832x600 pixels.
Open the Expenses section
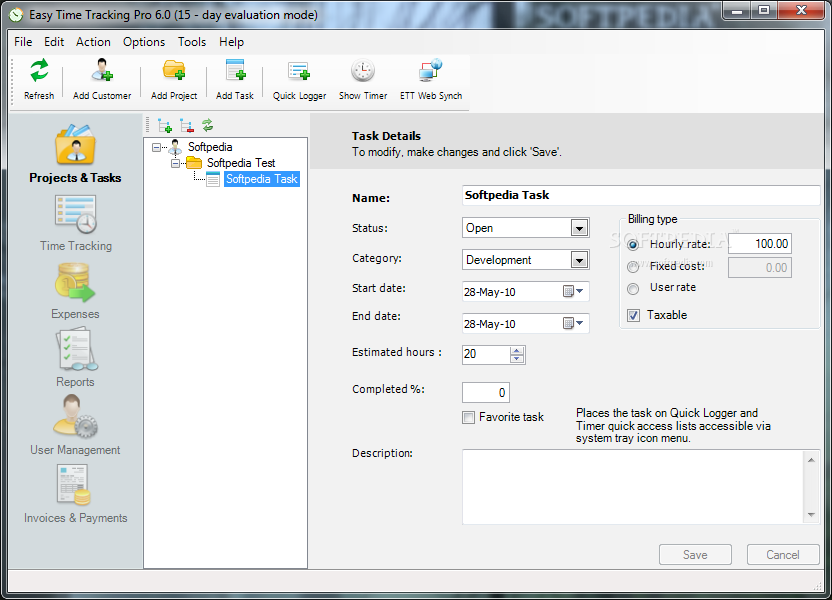[75, 291]
